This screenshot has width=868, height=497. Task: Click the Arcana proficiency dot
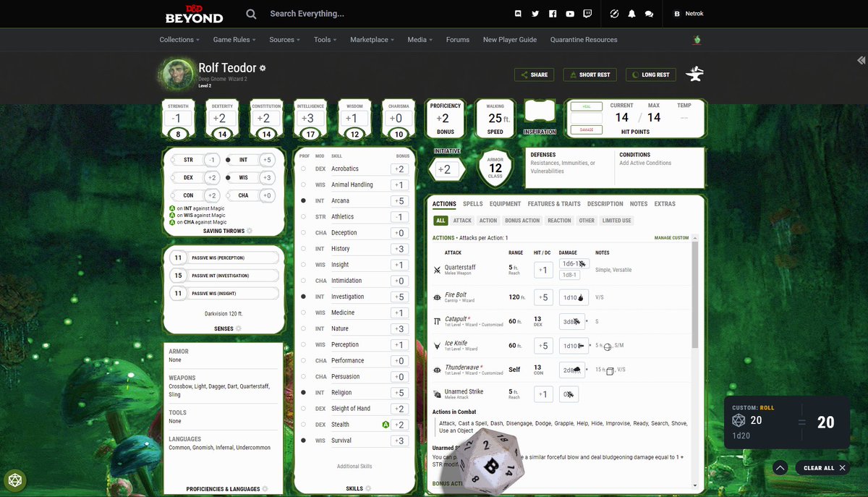click(303, 200)
